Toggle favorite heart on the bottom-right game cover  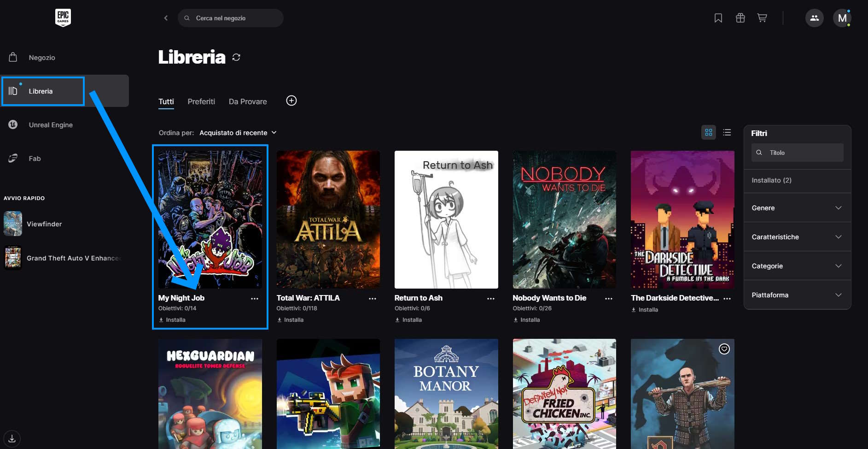(x=724, y=349)
